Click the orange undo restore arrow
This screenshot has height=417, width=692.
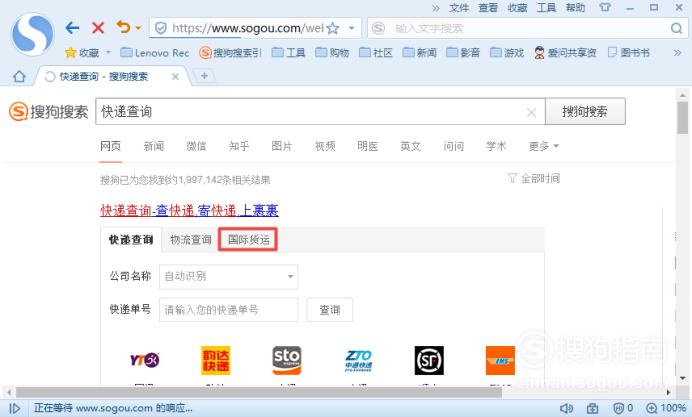tap(123, 27)
